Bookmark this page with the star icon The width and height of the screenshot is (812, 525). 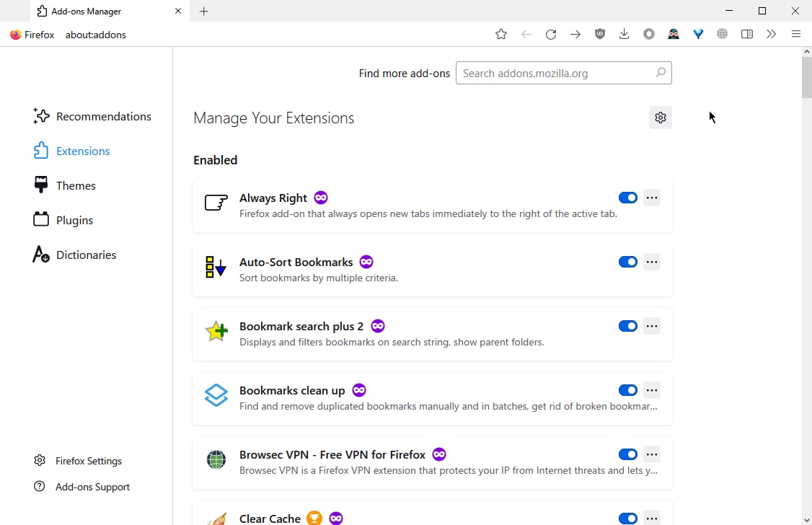coord(500,34)
